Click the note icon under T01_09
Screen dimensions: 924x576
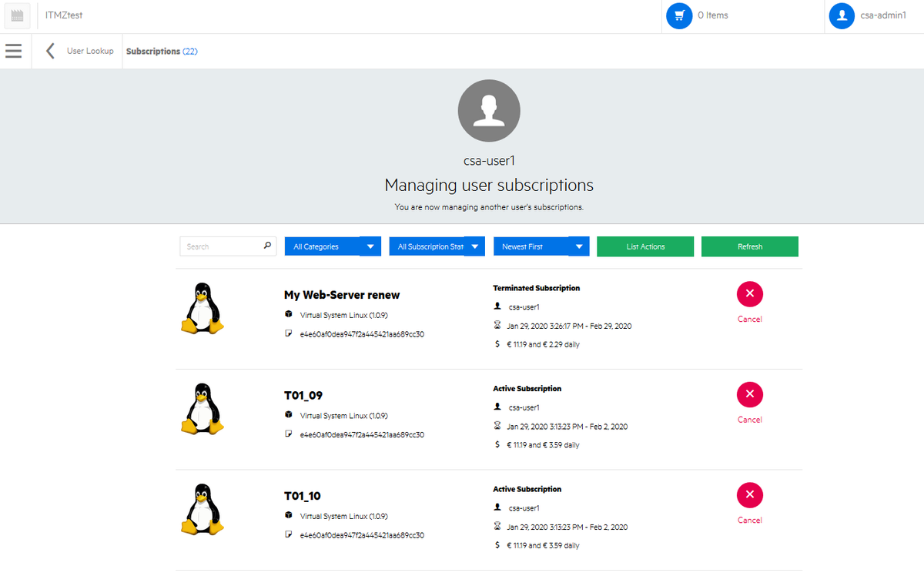tap(288, 434)
